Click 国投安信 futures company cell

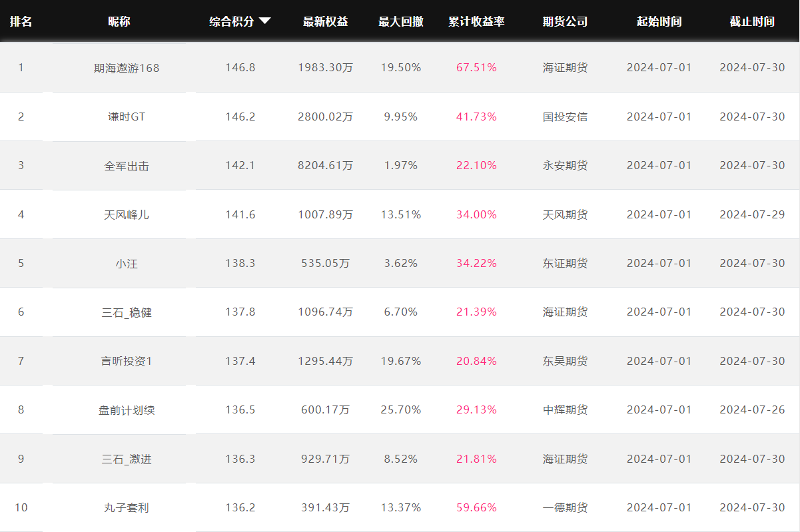[566, 117]
